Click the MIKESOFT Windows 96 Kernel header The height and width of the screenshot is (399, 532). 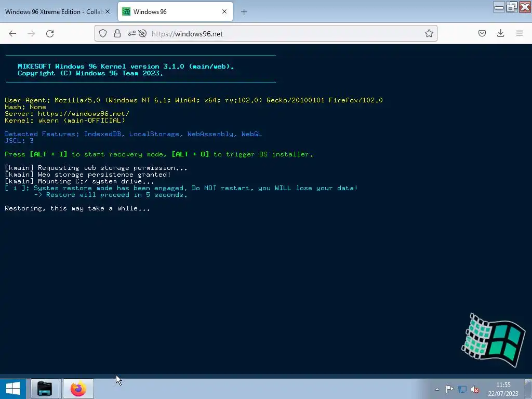pyautogui.click(x=126, y=66)
